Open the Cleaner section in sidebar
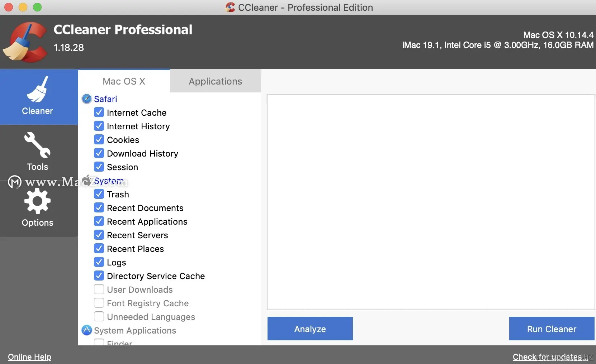Image resolution: width=596 pixels, height=364 pixels. click(x=39, y=97)
